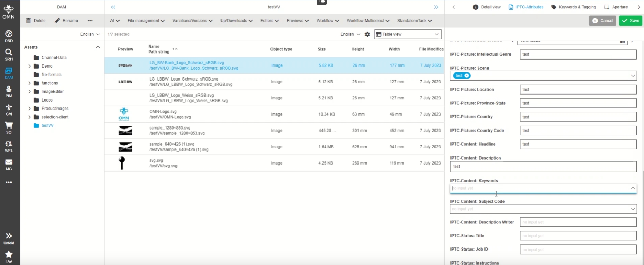The image size is (644, 265).
Task: Cancel the attribute editing
Action: click(x=602, y=21)
